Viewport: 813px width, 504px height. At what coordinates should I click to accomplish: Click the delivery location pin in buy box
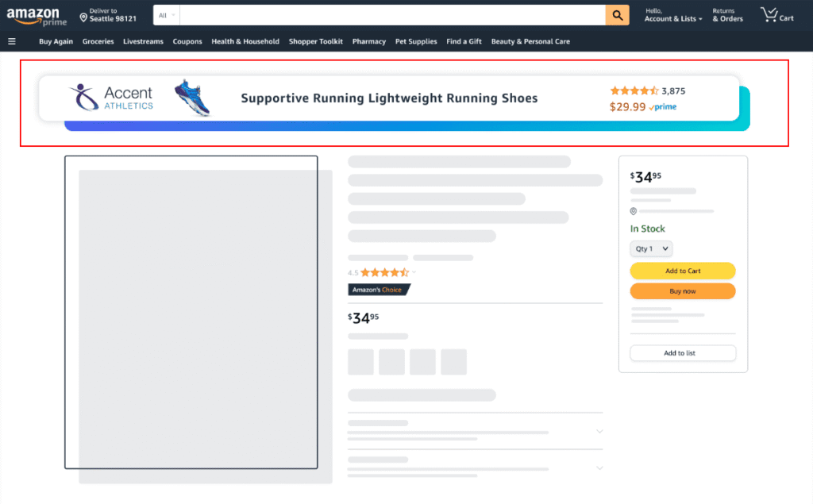pyautogui.click(x=633, y=211)
